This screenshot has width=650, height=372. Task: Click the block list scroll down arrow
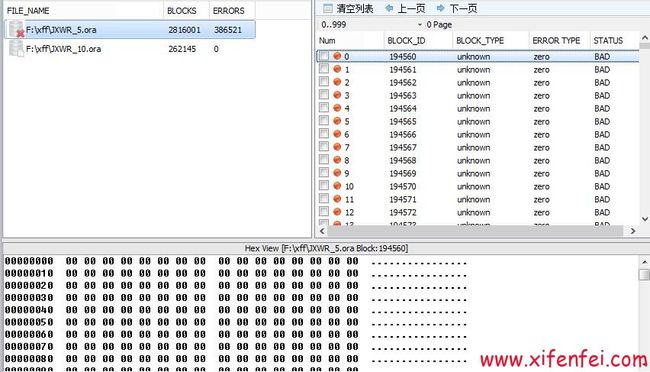(645, 219)
